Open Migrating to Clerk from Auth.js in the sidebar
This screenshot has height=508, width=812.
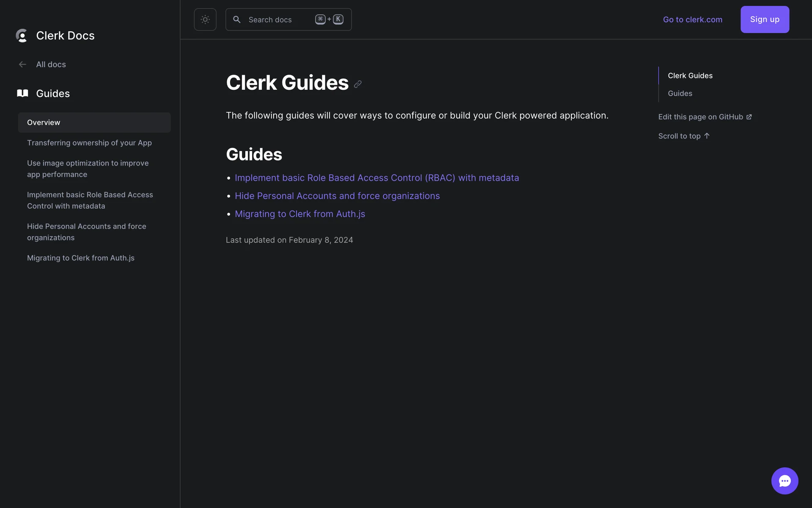(80, 258)
